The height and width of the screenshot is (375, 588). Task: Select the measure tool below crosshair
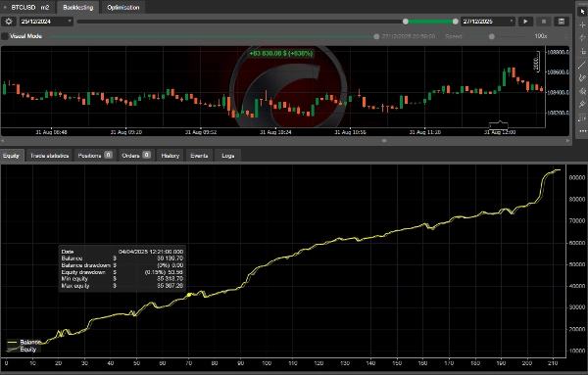tap(582, 51)
